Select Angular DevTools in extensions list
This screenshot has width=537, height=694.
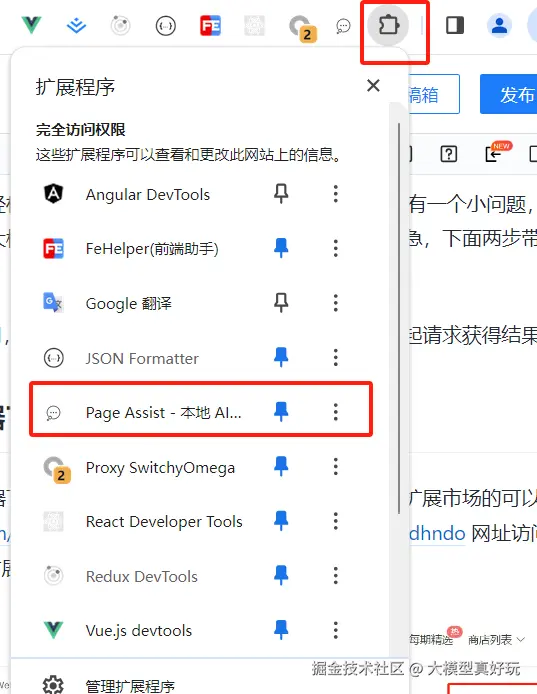click(147, 194)
